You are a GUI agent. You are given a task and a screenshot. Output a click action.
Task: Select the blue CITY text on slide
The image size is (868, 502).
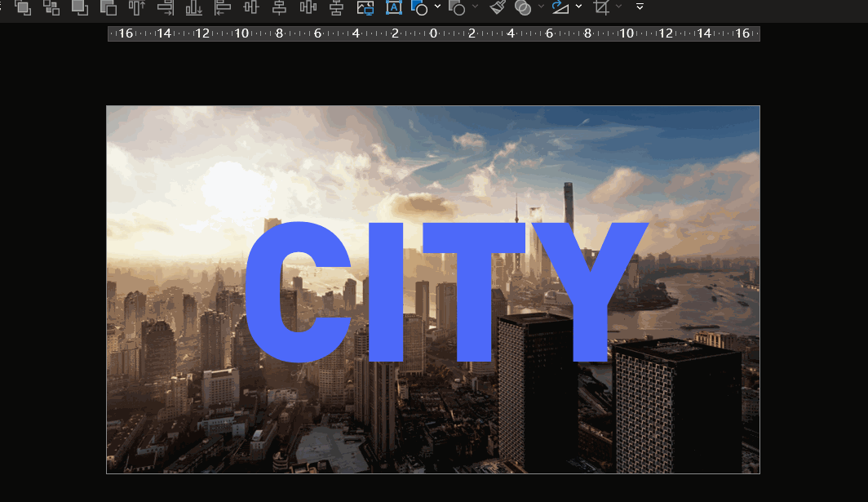(446, 292)
